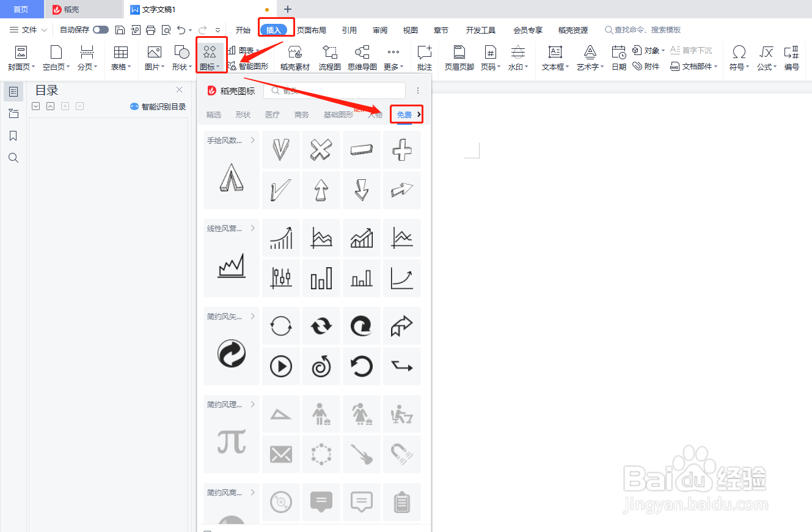This screenshot has width=812, height=532.
Task: Insert a 符号 symbol
Action: 739,58
